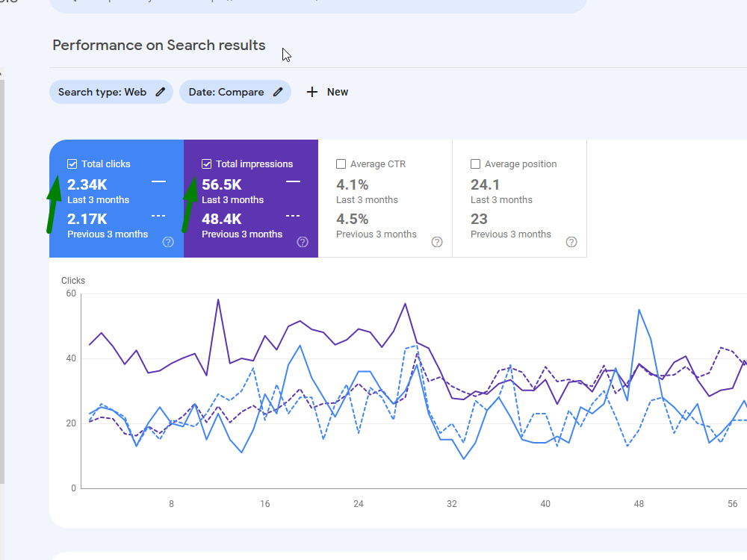Screen dimensions: 747x560
Task: Click the 60 value on the chart y-axis
Action: coord(71,293)
